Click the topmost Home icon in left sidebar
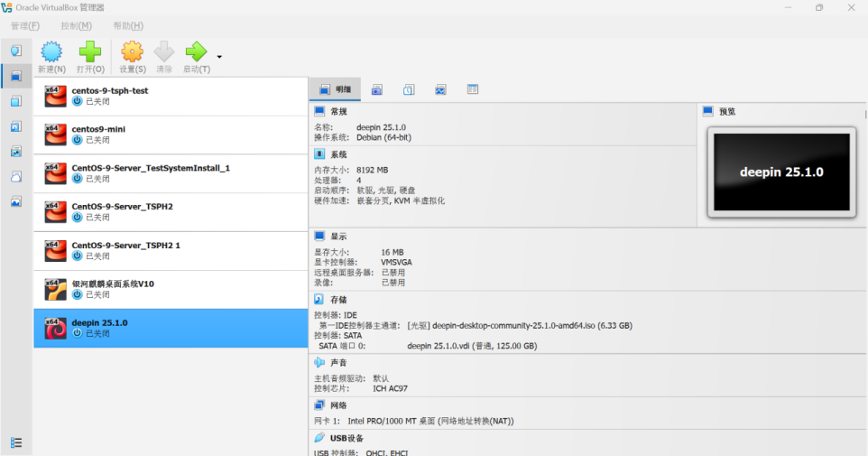 (16, 51)
